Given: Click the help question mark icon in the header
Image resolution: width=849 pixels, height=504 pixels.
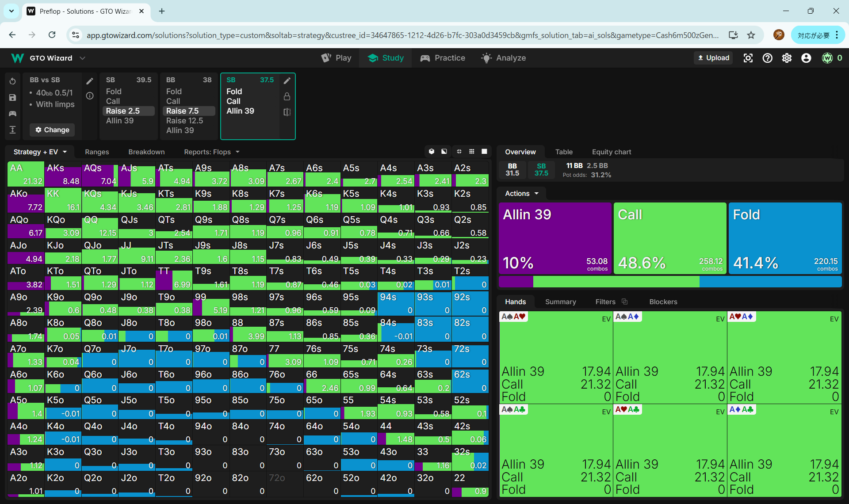Looking at the screenshot, I should point(768,58).
